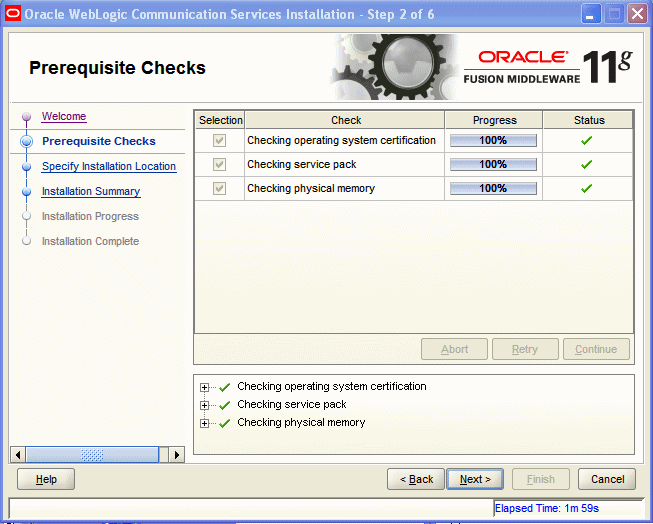Go to the Welcome step link

click(64, 116)
